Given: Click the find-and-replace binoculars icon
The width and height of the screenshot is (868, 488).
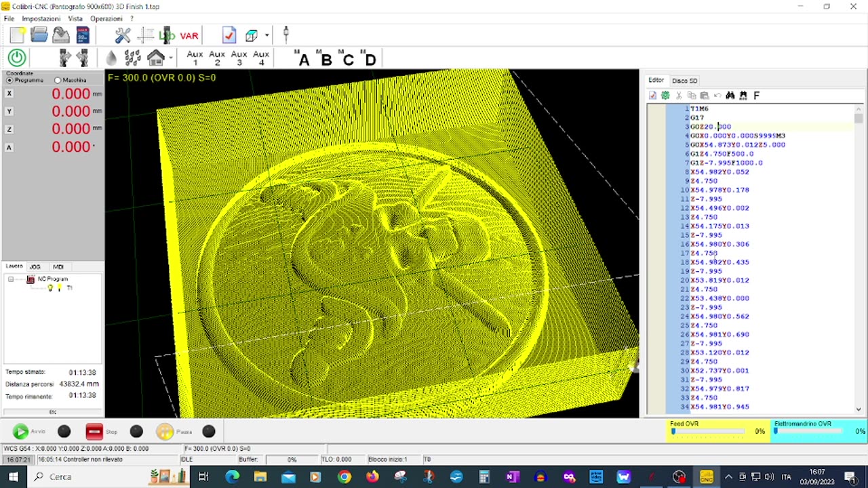Looking at the screenshot, I should click(743, 96).
